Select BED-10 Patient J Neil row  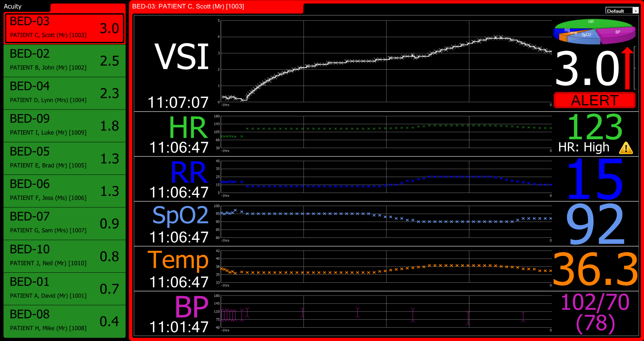coord(64,256)
